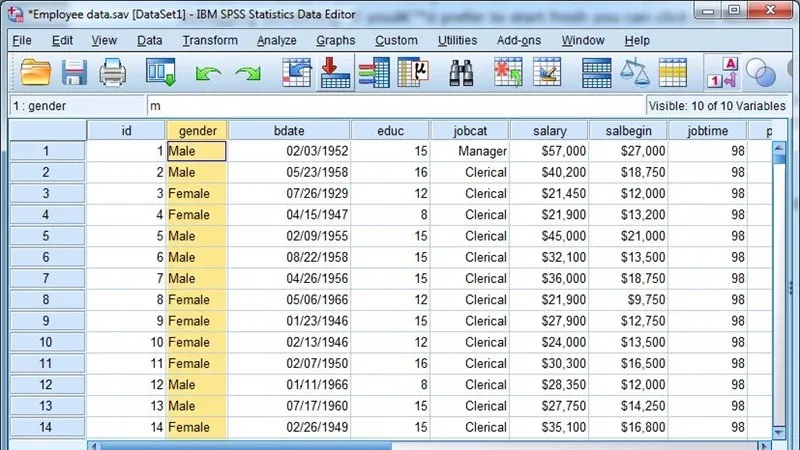Click the green Redo arrow
This screenshot has width=800, height=450.
click(248, 74)
